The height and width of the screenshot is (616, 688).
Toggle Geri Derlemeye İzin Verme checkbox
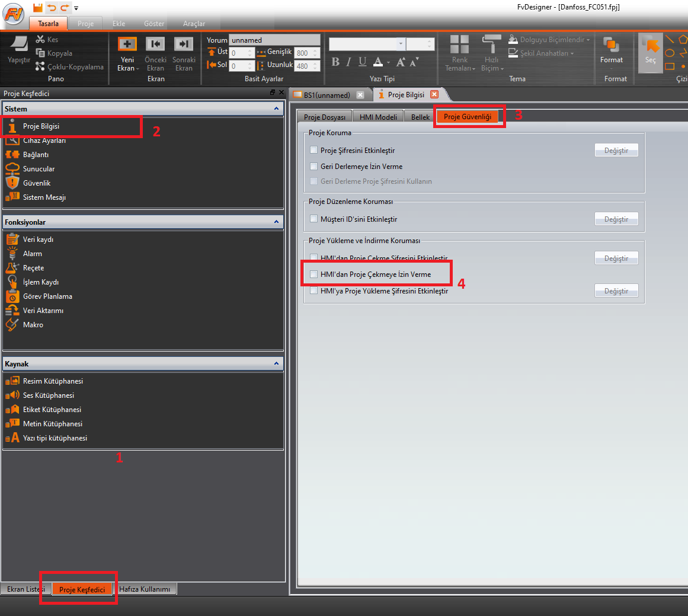click(x=314, y=167)
